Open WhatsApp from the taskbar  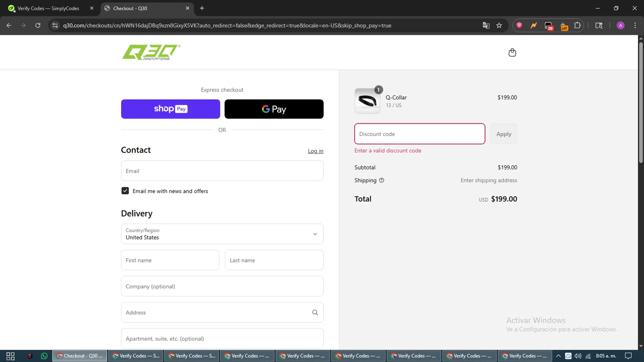click(x=44, y=356)
